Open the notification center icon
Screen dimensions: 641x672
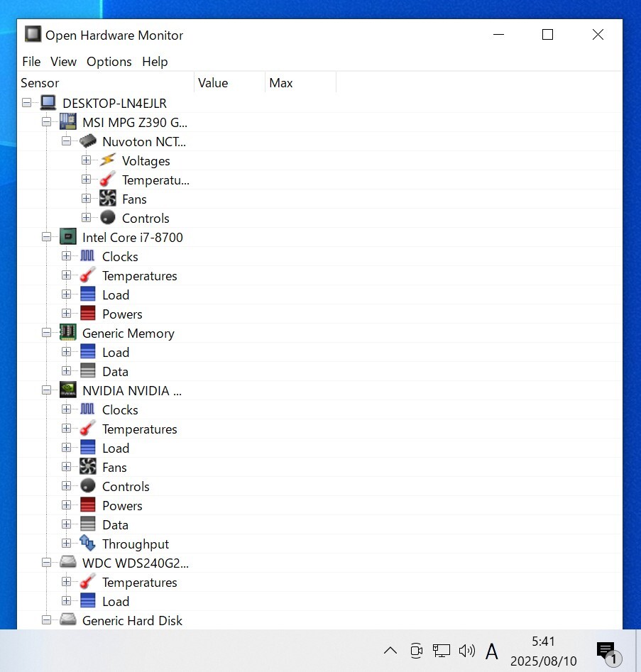[x=608, y=652]
